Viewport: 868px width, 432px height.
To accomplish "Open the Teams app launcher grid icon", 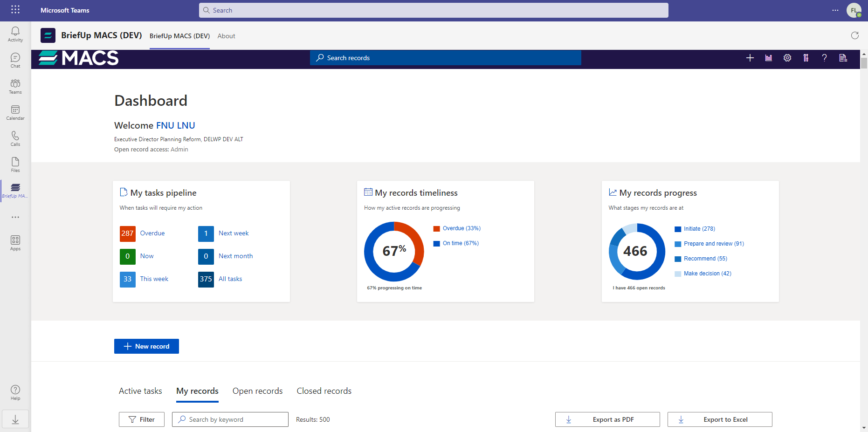I will pos(15,10).
